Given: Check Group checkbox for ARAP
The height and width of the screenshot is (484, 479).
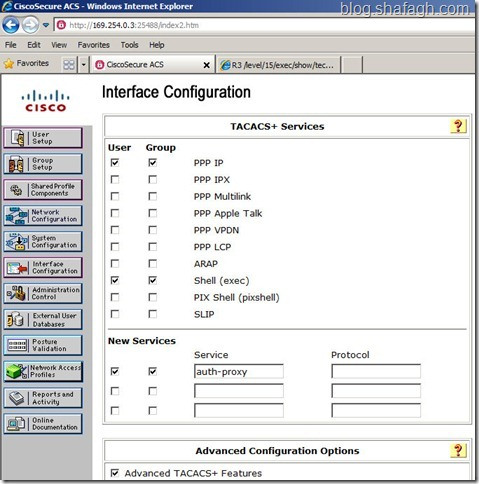Looking at the screenshot, I should click(152, 264).
